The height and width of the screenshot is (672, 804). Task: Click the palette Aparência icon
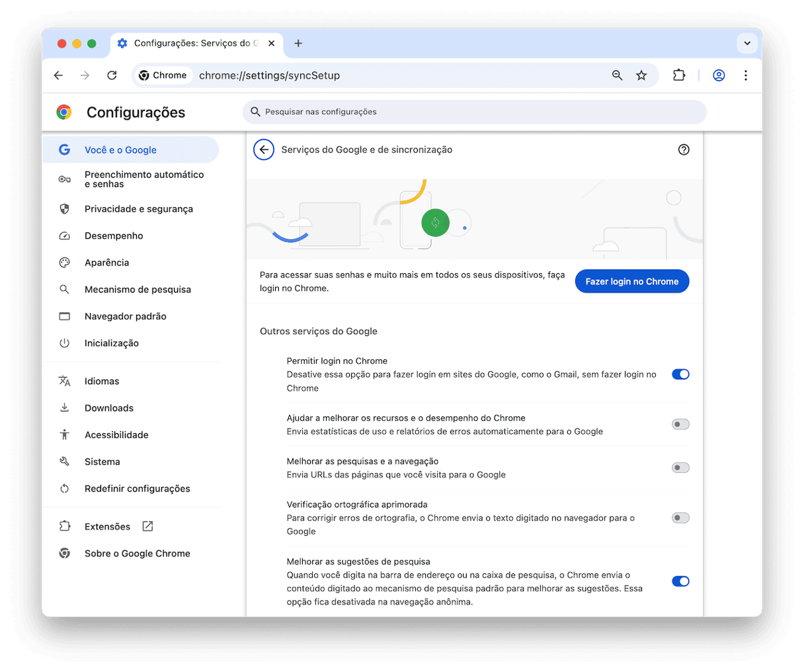tap(64, 263)
